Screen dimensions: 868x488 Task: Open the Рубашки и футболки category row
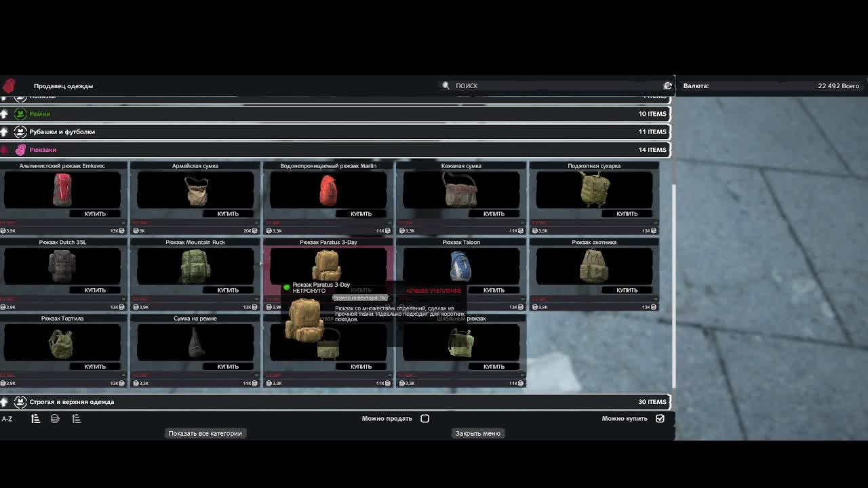pos(335,131)
